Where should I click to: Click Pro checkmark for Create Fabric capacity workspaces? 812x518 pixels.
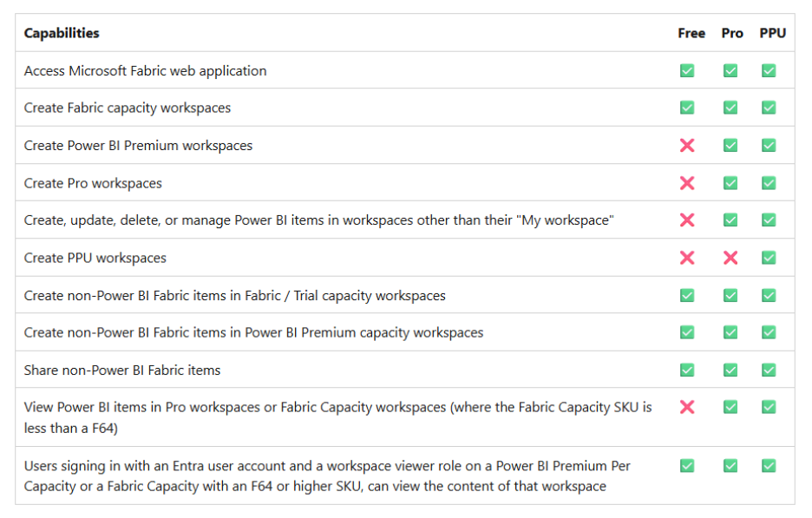click(x=730, y=108)
